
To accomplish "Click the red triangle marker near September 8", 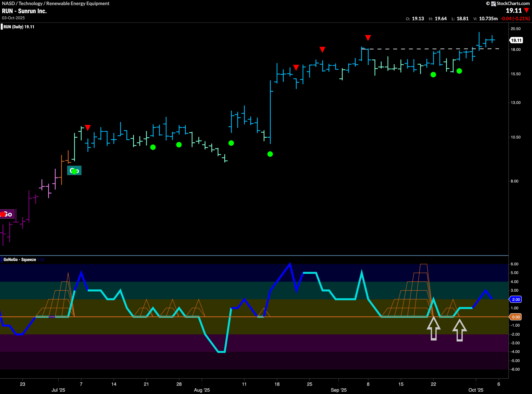I will click(368, 38).
